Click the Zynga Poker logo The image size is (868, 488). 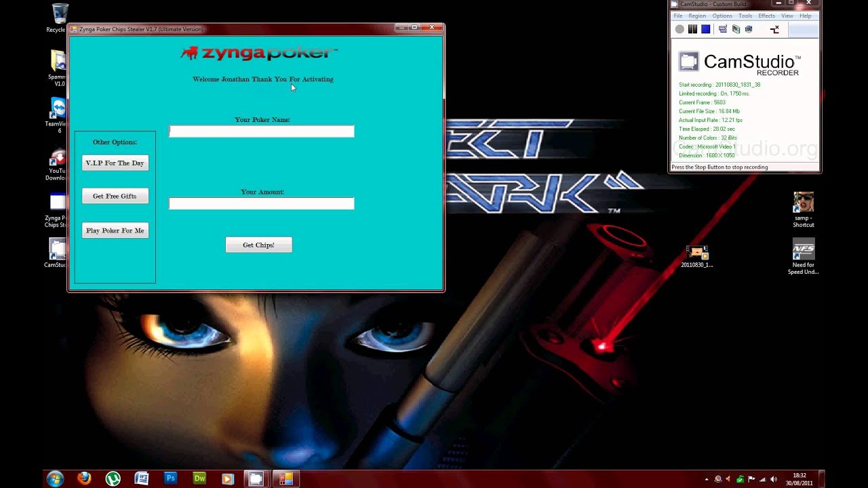[x=259, y=53]
